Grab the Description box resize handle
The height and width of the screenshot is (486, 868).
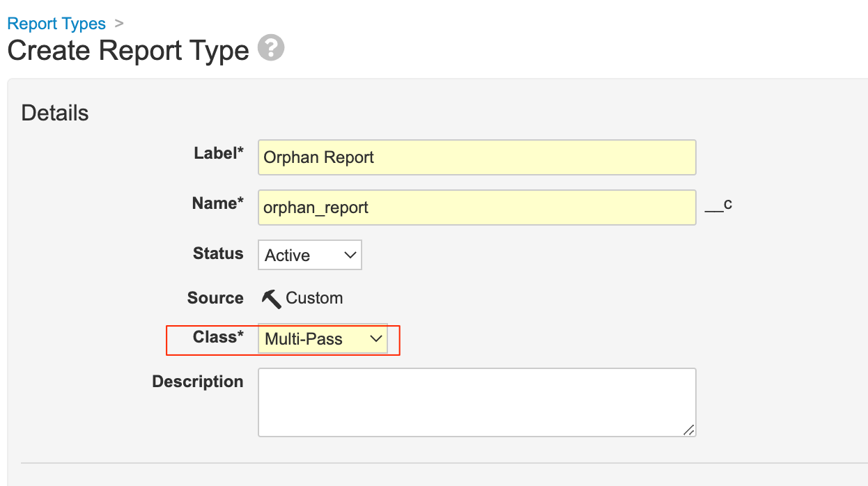click(x=688, y=430)
